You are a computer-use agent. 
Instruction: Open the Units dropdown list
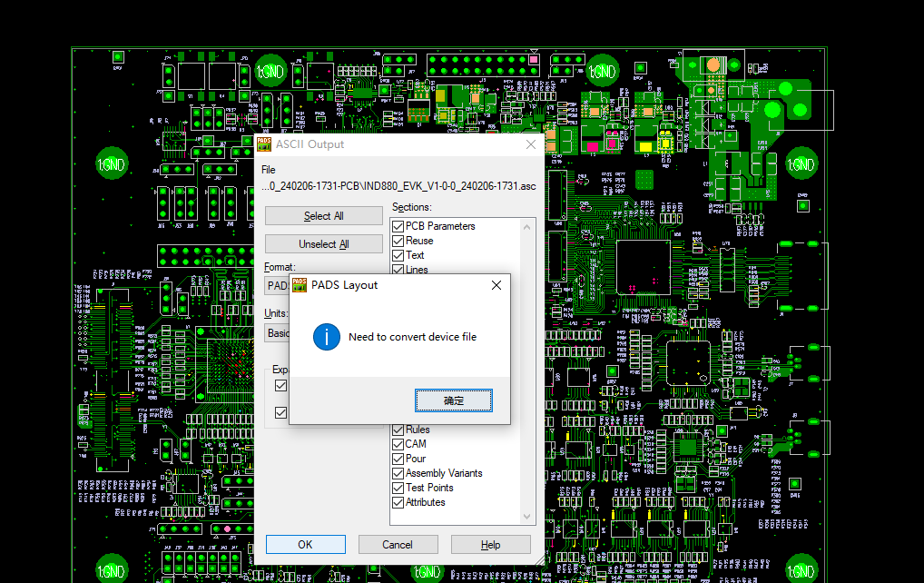[x=276, y=333]
